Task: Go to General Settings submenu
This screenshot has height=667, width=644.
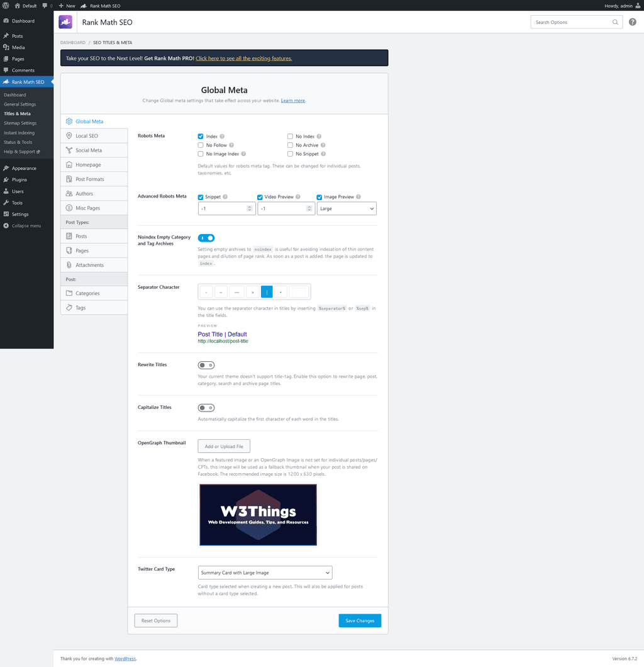Action: tap(20, 104)
